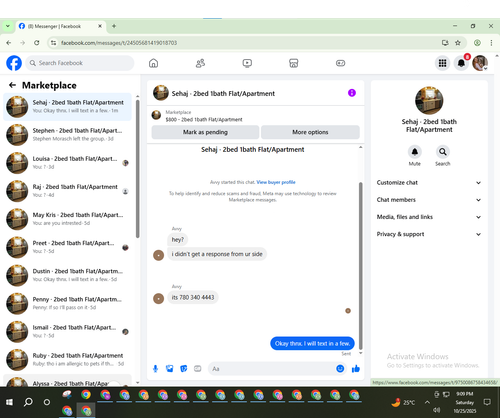Open the weather widget showing 25°C
The image size is (500, 418).
point(403,402)
